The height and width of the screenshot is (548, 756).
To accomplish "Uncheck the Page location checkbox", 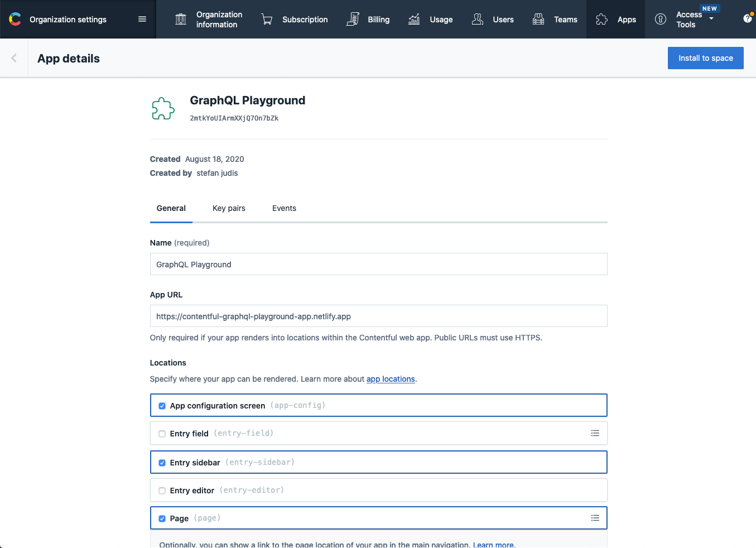I will 162,518.
